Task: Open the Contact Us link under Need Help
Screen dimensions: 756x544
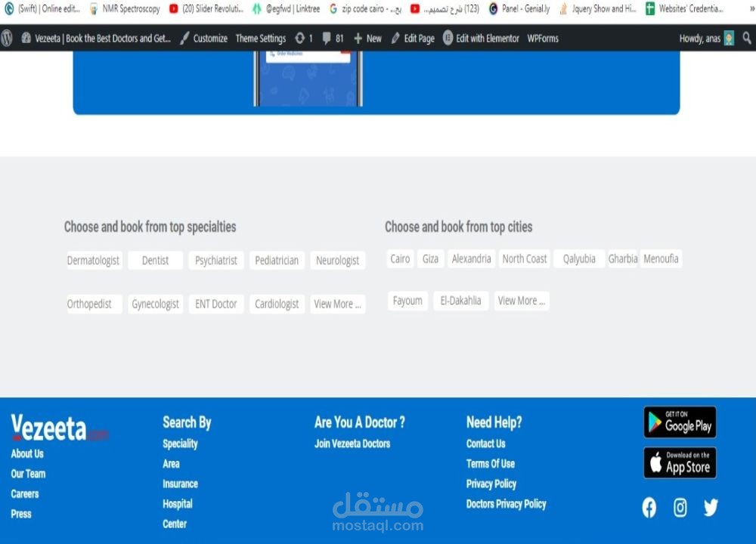Action: click(x=485, y=444)
